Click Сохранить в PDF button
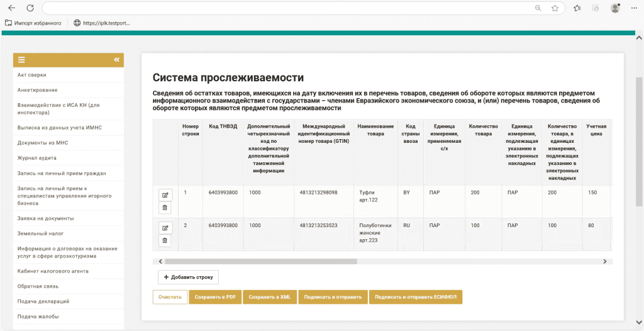The image size is (644, 331). tap(215, 297)
